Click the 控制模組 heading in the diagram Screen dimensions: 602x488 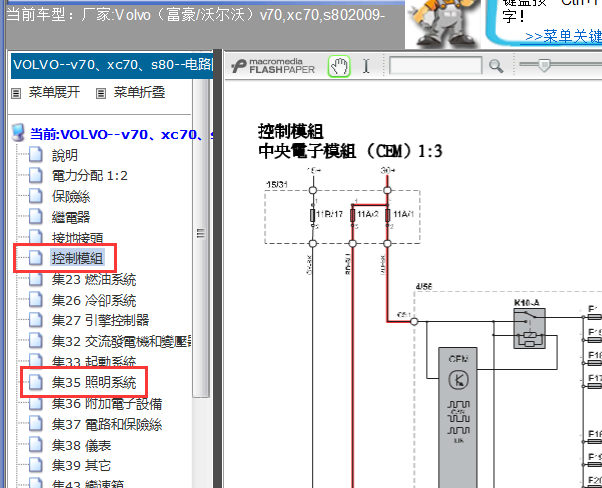point(291,131)
